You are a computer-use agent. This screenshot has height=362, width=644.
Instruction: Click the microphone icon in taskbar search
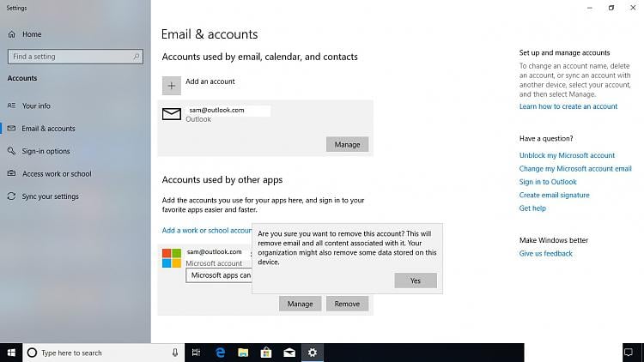175,353
